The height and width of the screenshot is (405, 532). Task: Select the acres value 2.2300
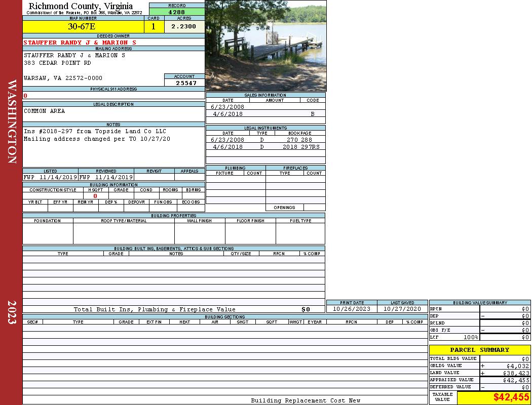click(x=183, y=27)
